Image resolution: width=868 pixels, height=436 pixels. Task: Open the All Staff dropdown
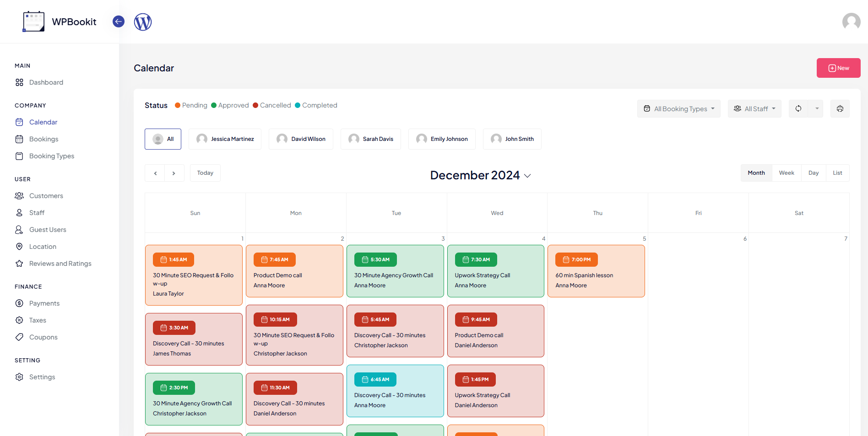coord(754,109)
